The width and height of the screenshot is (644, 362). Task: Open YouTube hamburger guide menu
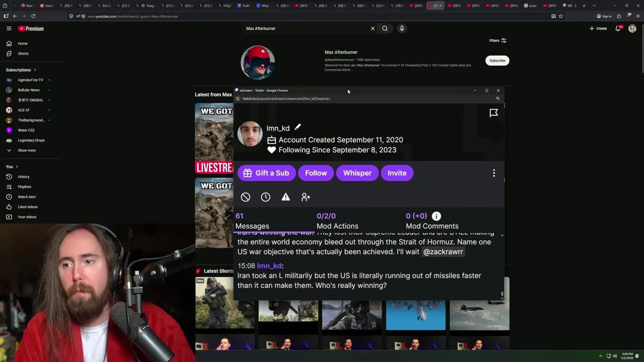pyautogui.click(x=9, y=29)
